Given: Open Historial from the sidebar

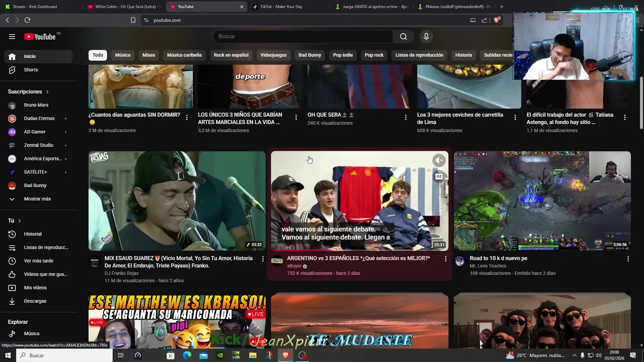Looking at the screenshot, I should point(38,234).
